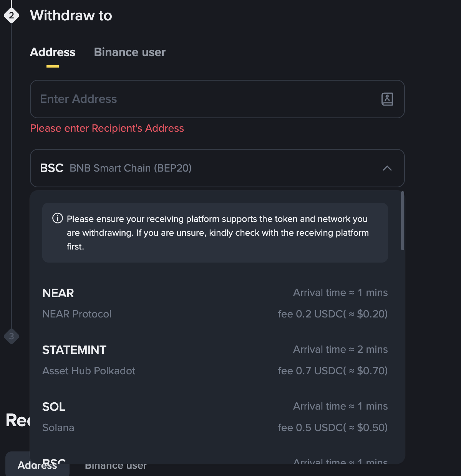Open the address book icon
The width and height of the screenshot is (461, 476).
coord(387,99)
